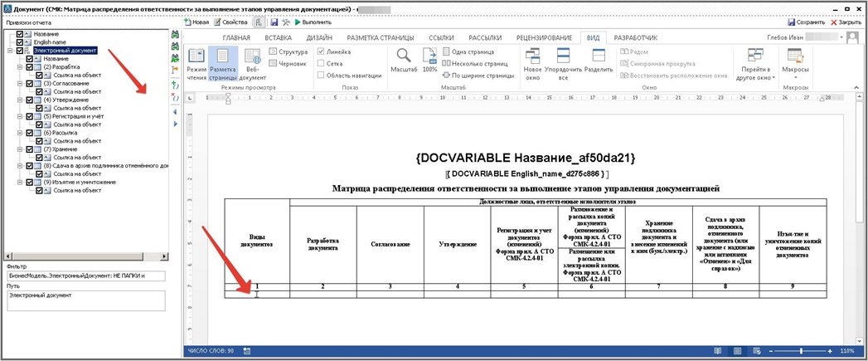The image size is (868, 361).
Task: Click the zoom slider in status bar
Action: click(x=801, y=351)
